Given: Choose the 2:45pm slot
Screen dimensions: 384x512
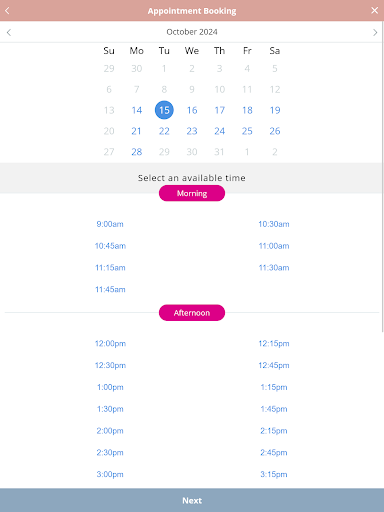Looking at the screenshot, I should 274,452.
